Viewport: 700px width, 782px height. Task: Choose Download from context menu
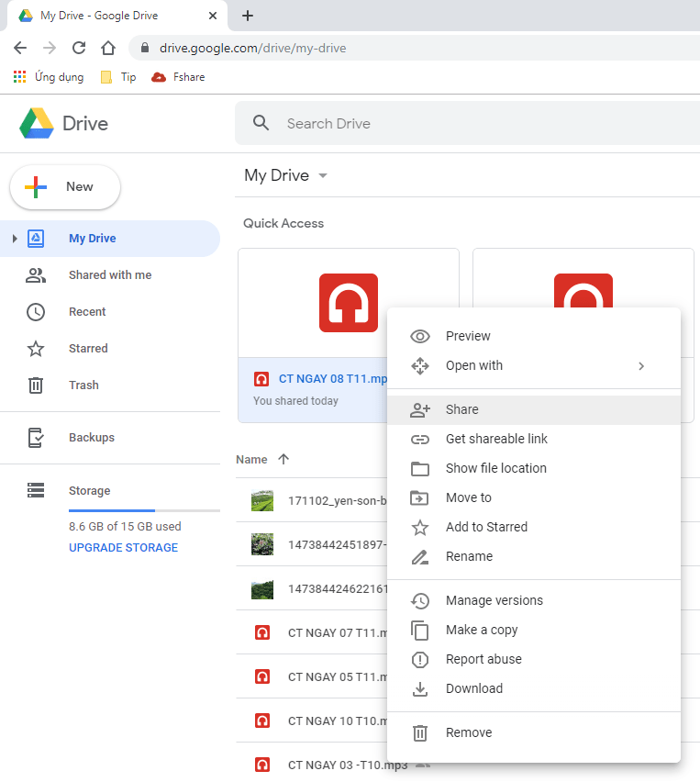point(534,688)
